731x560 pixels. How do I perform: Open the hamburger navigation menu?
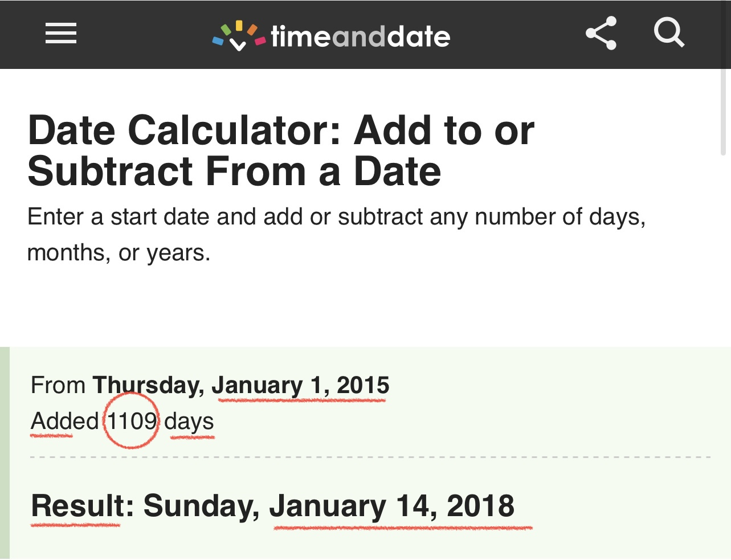pyautogui.click(x=61, y=34)
